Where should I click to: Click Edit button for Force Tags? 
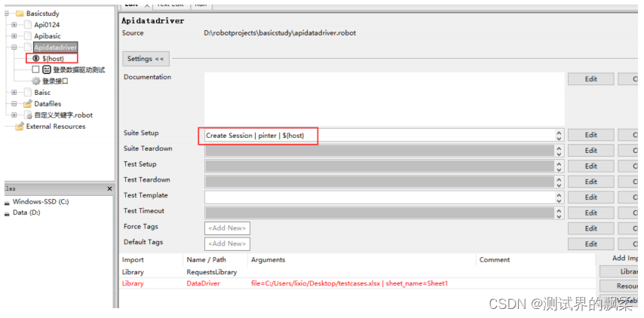pos(591,228)
